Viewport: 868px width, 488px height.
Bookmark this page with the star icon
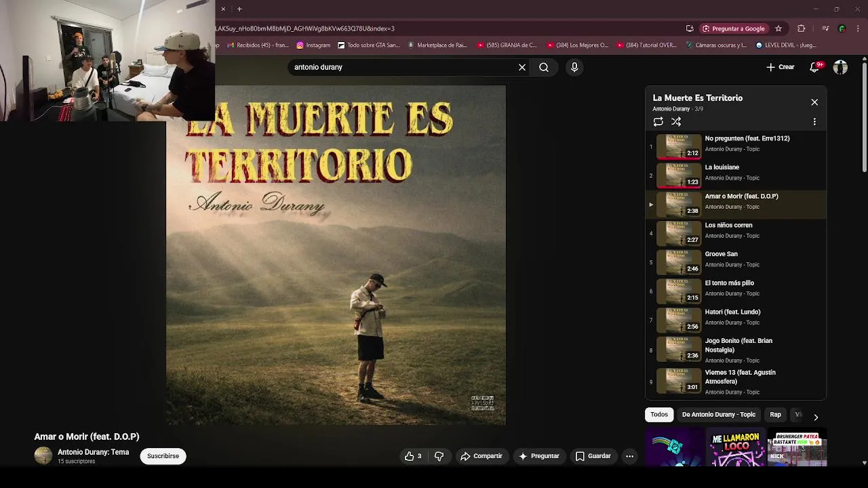[x=778, y=28]
